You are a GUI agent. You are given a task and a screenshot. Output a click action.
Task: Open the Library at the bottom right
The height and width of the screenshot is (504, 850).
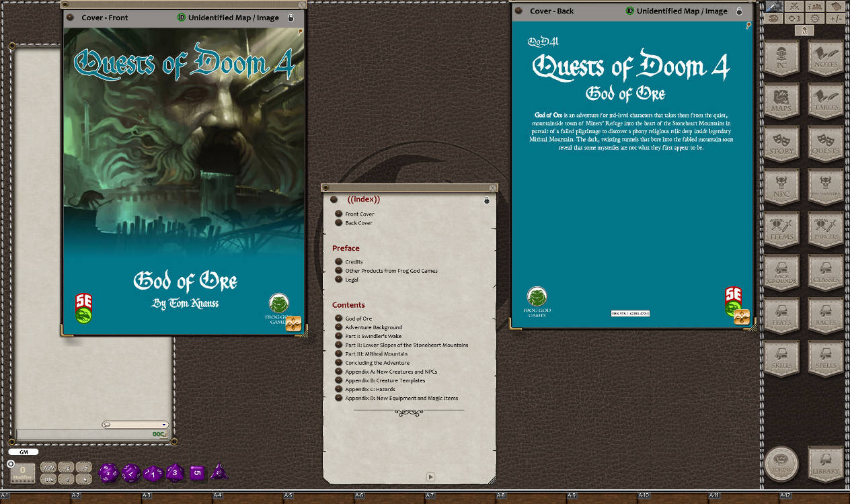pos(824,464)
